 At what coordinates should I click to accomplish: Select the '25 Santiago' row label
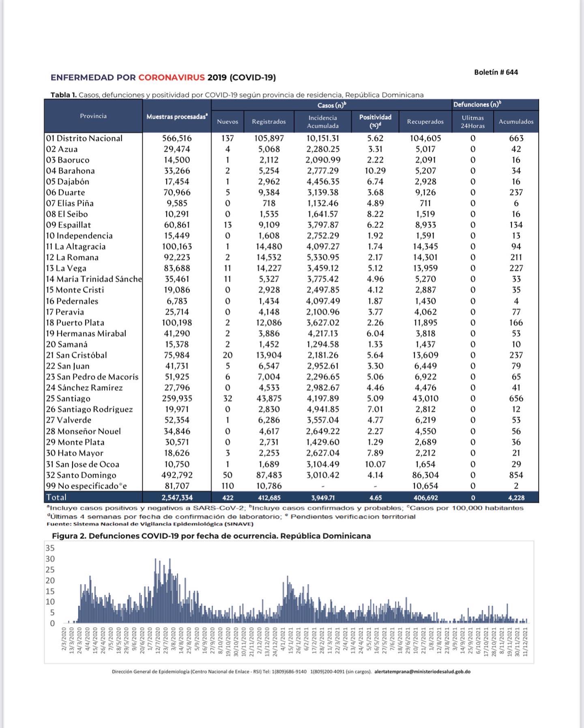click(68, 398)
